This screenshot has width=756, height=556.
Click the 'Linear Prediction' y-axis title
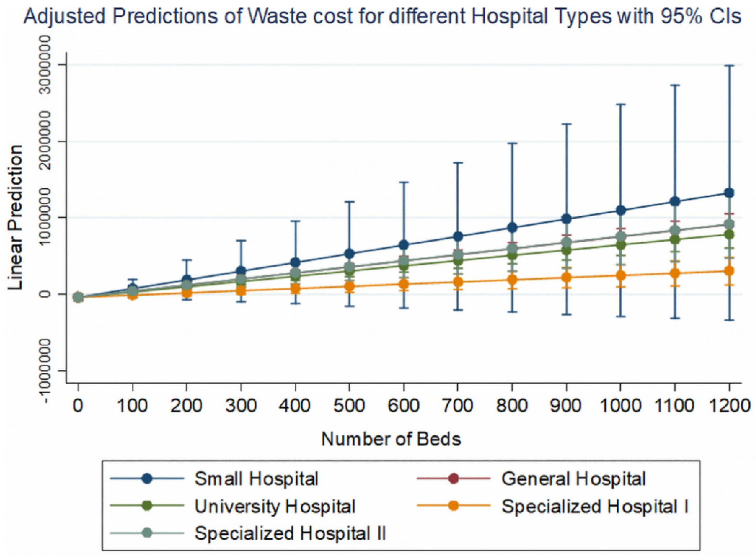15,217
